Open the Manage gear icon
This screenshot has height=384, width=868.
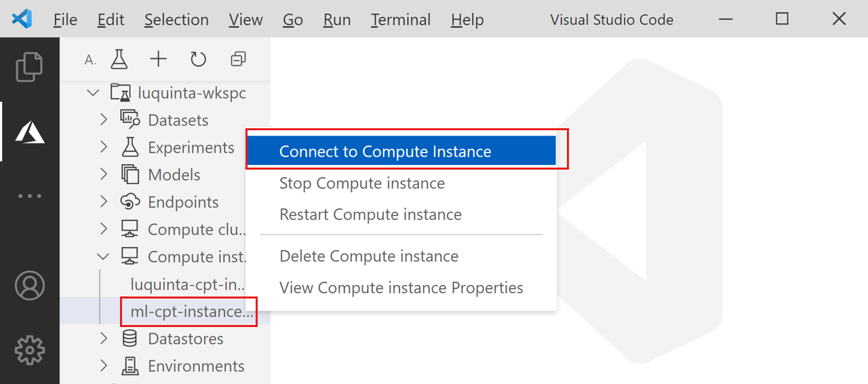[29, 350]
